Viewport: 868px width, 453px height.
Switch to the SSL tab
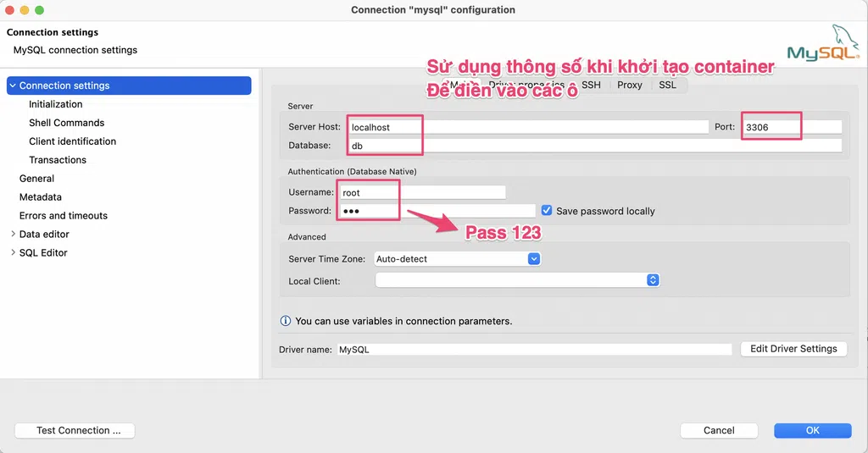coord(667,85)
